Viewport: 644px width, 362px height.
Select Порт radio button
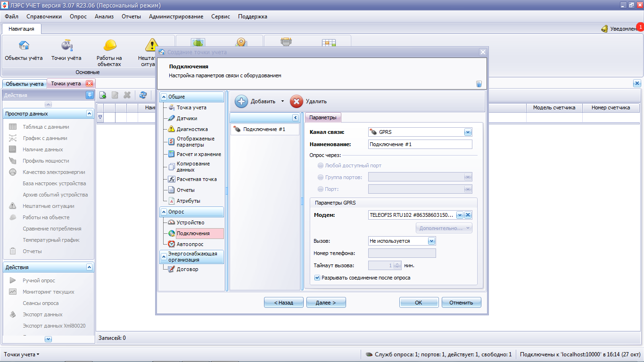point(321,189)
